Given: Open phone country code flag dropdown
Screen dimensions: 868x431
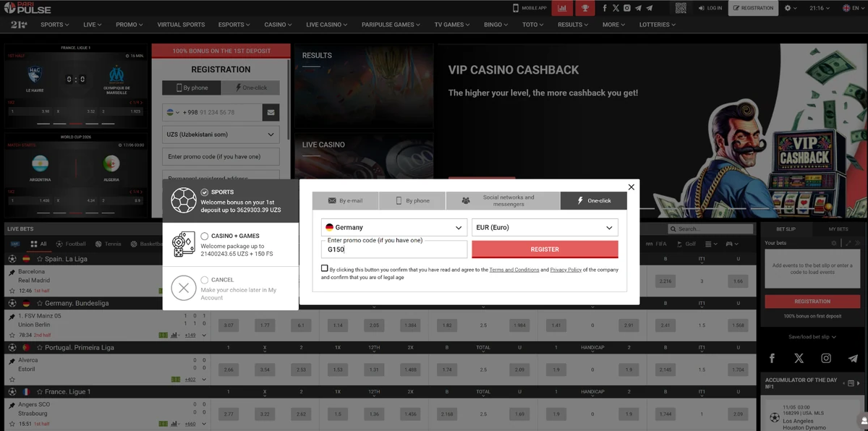Looking at the screenshot, I should [x=173, y=112].
